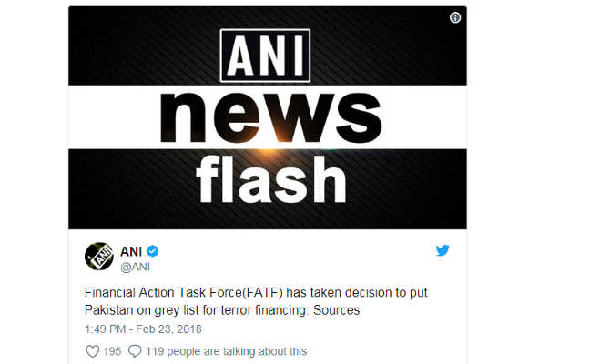
Task: Click the date "Feb 23, 2018"
Action: 172,327
